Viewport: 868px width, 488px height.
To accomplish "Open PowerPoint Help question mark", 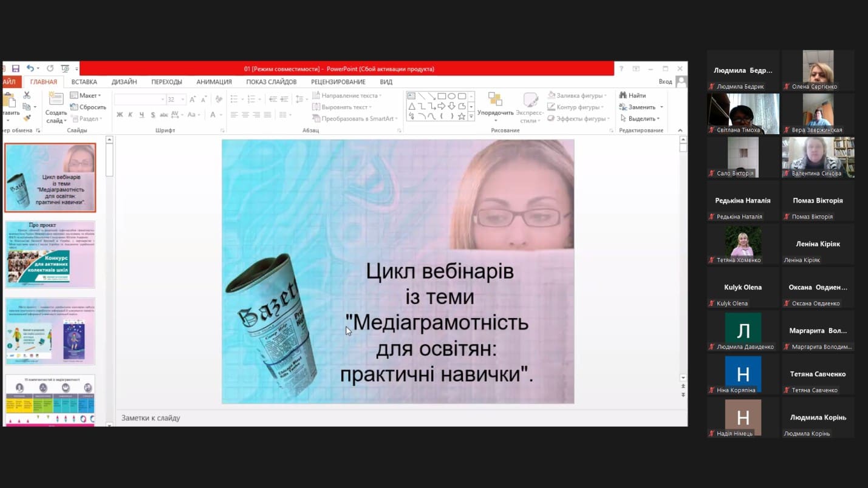I will coord(621,69).
